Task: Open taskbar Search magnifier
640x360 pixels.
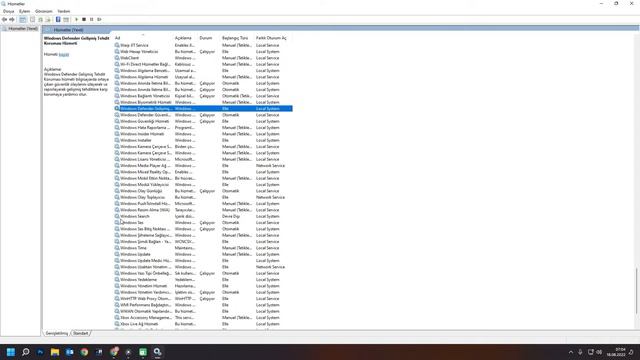Action: [x=26, y=352]
